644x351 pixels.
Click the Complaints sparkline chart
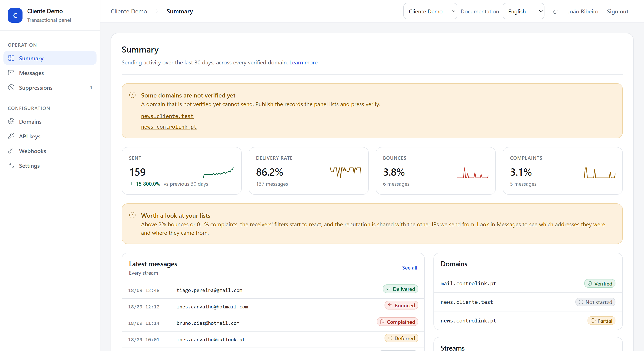600,172
